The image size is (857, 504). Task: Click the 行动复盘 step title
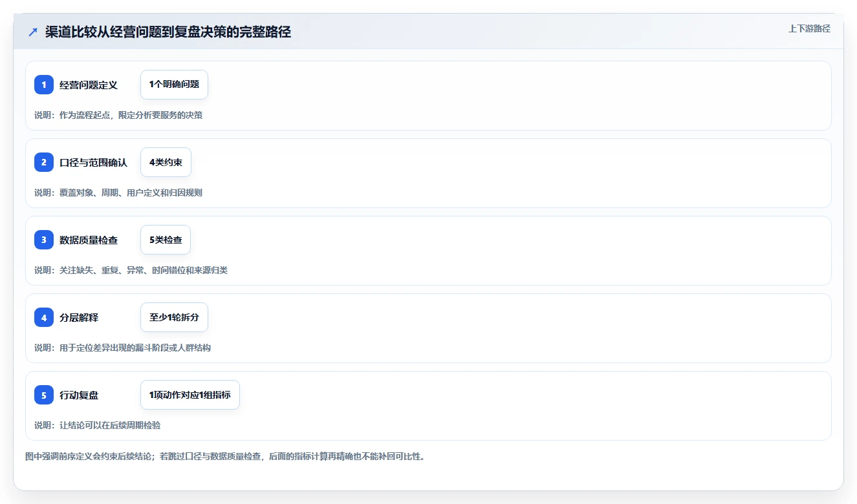(79, 395)
